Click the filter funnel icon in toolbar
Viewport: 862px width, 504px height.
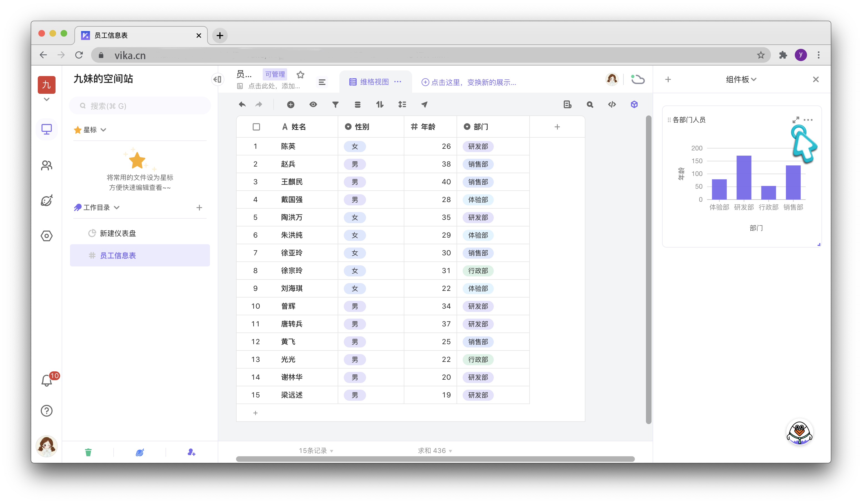[x=335, y=105]
